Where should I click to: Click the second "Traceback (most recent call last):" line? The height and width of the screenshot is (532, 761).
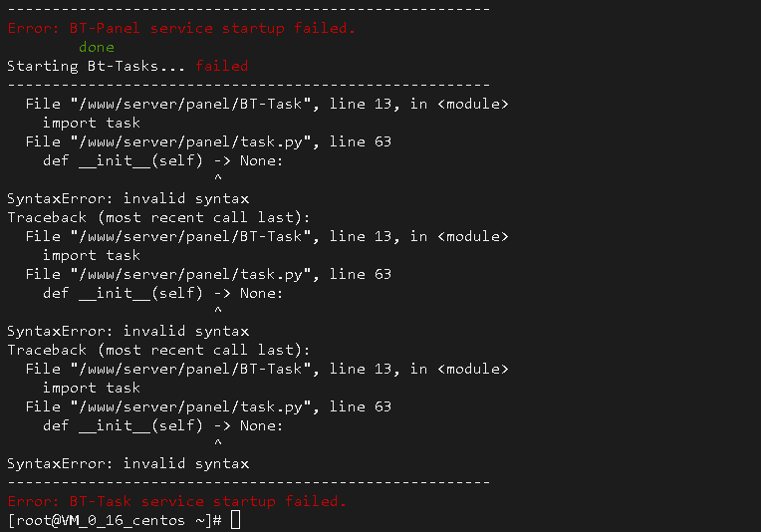pyautogui.click(x=158, y=350)
